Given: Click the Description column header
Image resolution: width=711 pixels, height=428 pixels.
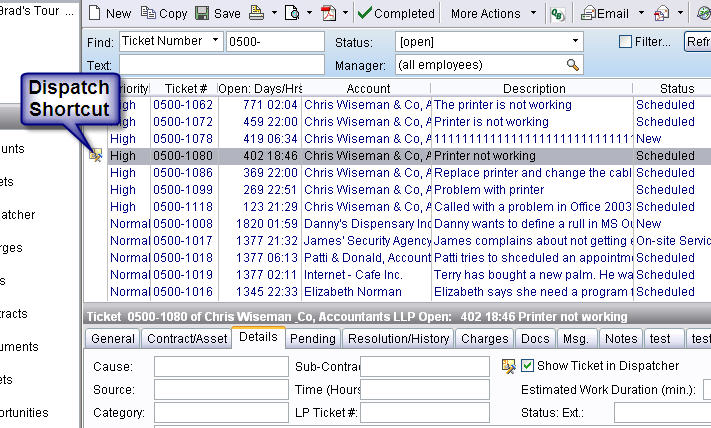Looking at the screenshot, I should coord(534,88).
